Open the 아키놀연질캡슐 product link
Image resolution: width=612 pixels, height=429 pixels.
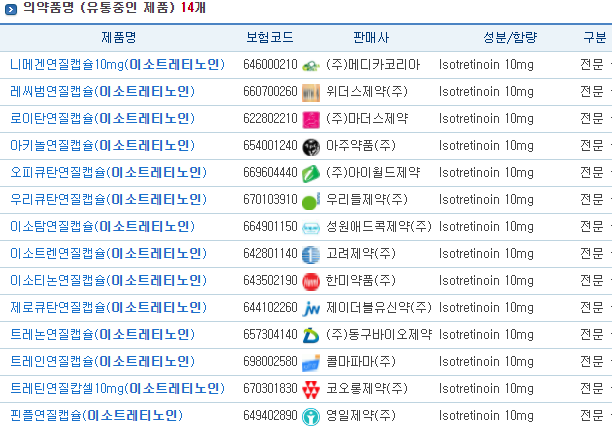point(102,145)
